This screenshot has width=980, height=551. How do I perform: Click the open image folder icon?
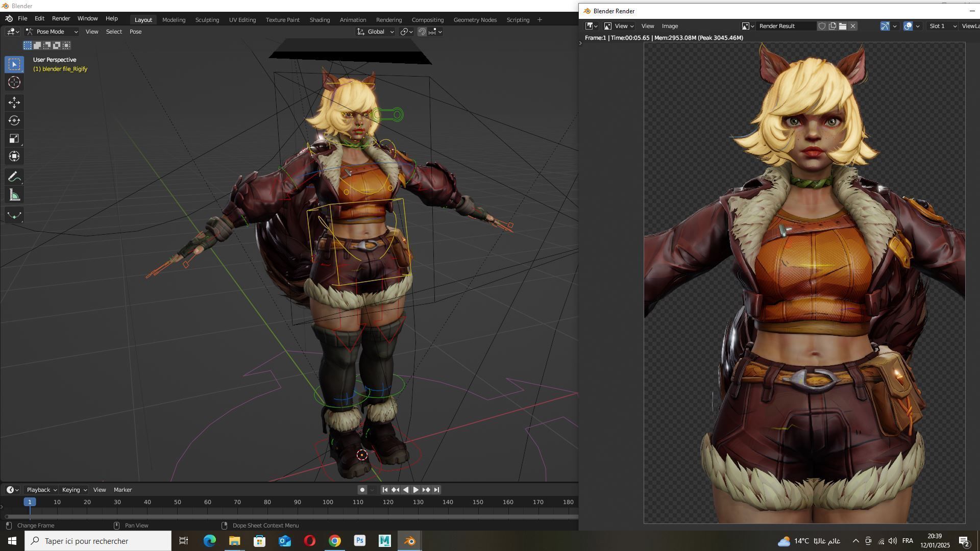tap(843, 26)
